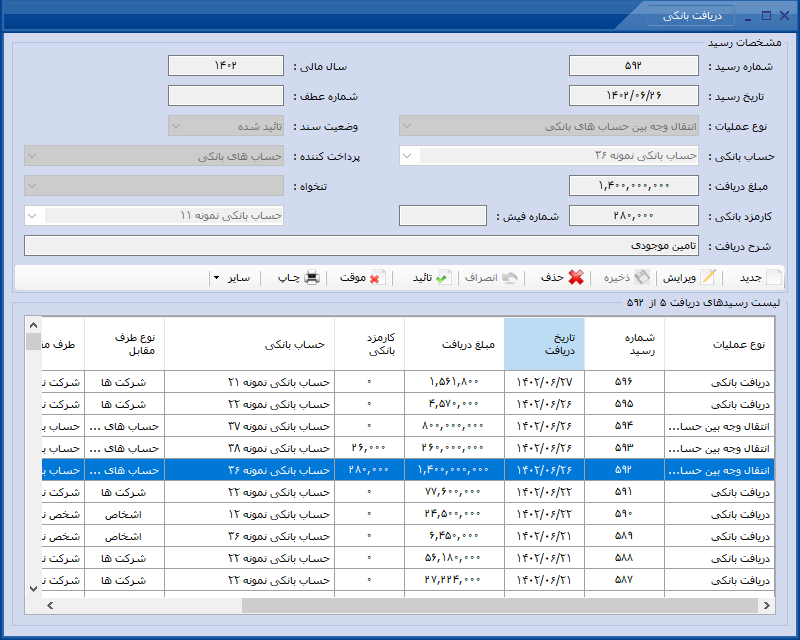Click the horizontal scrollbar thumb
The height and width of the screenshot is (640, 800).
pyautogui.click(x=500, y=606)
